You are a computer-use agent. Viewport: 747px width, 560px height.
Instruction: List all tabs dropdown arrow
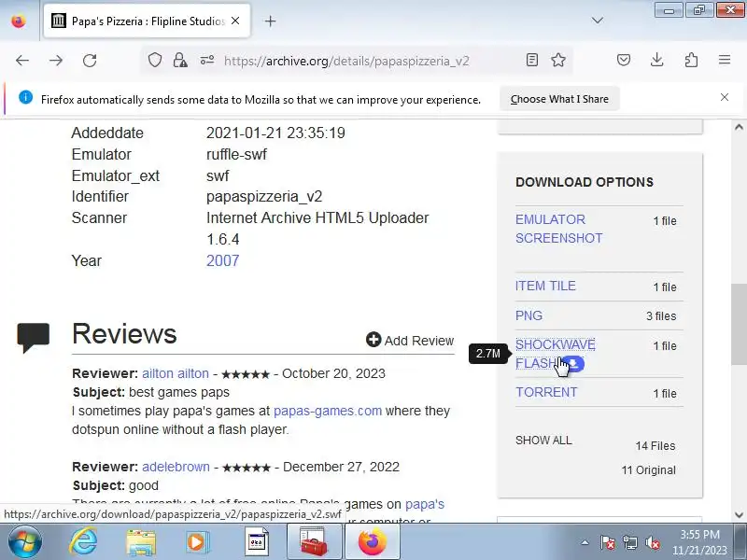(x=598, y=21)
